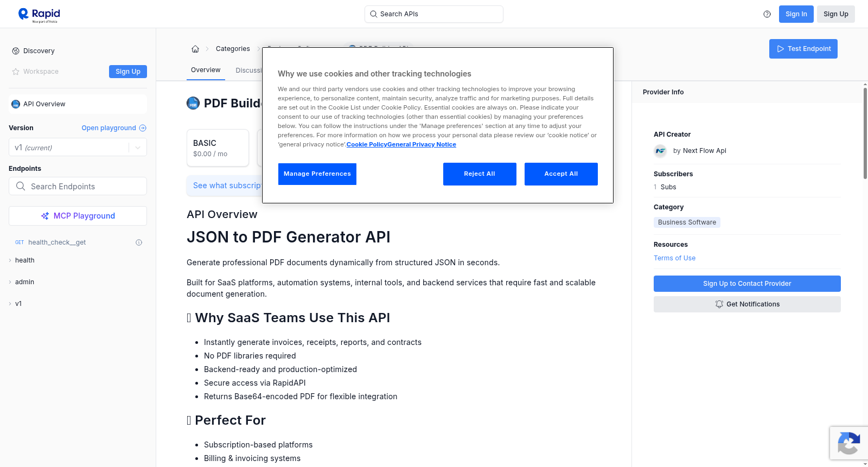868x467 pixels.
Task: Click the Get Notifications button
Action: point(747,304)
